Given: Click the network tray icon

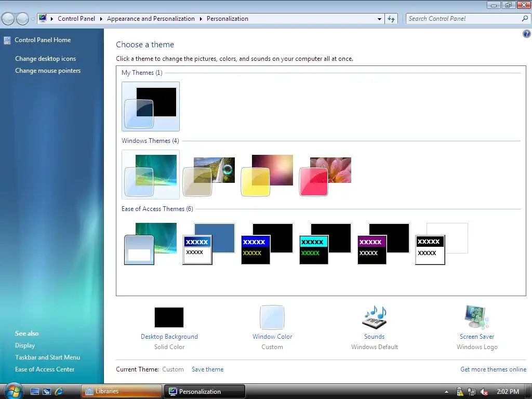Looking at the screenshot, I should (472, 392).
